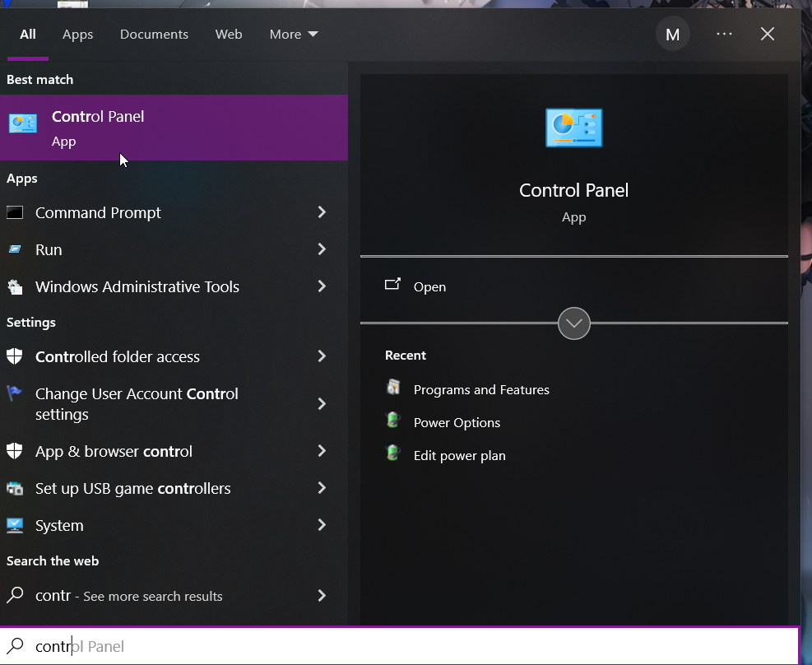Click the Control Panel title in preview pane
Screen dimensions: 812x665
(573, 191)
